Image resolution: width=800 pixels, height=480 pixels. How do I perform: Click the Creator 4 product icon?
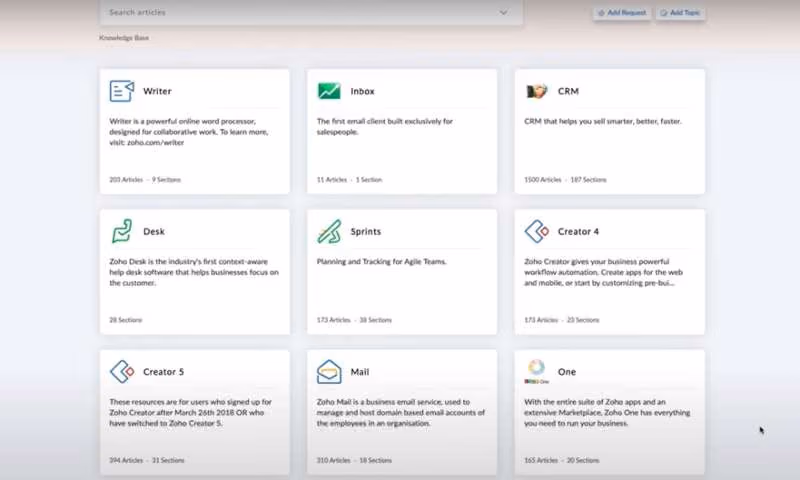click(537, 232)
